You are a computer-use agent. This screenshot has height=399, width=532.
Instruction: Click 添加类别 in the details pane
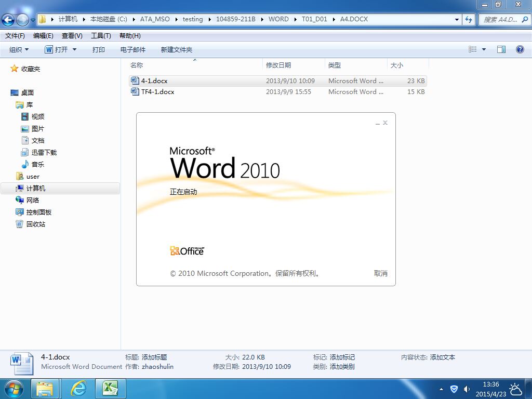click(x=342, y=366)
